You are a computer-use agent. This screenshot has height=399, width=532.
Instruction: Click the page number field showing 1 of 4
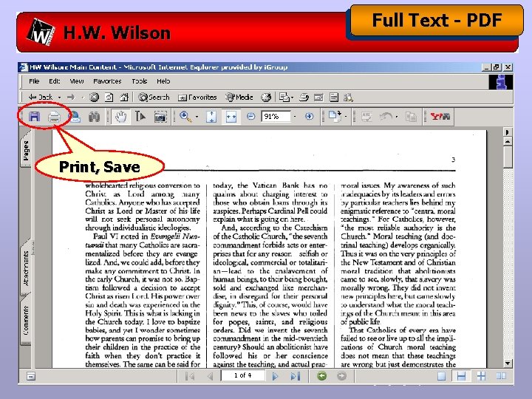click(x=243, y=375)
